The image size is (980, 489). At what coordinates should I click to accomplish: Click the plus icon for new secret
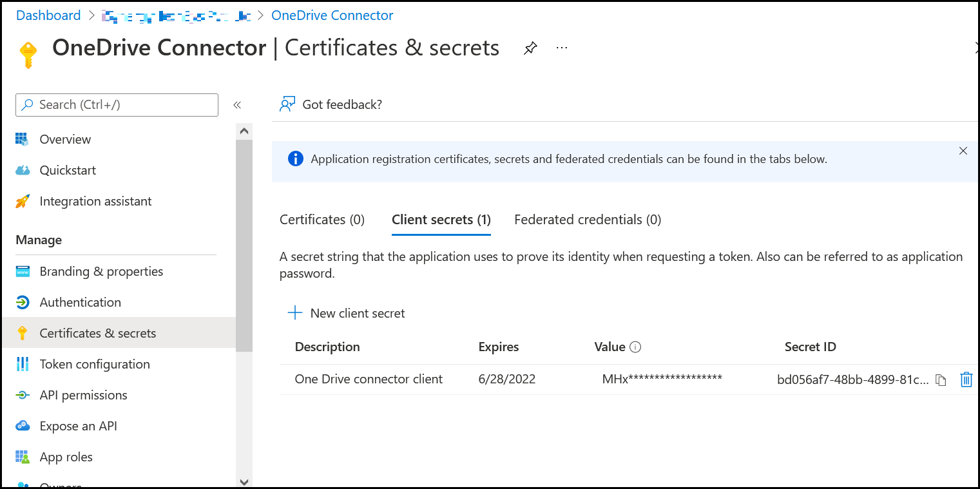[295, 313]
